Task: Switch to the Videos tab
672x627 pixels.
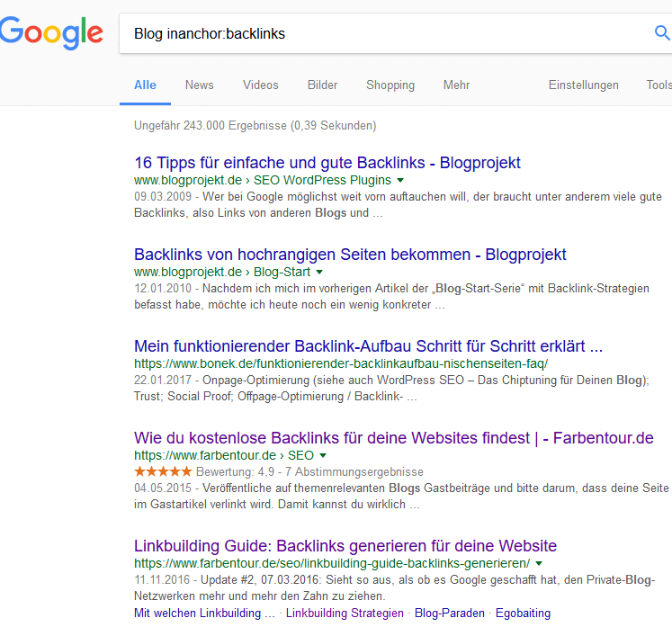Action: point(261,85)
